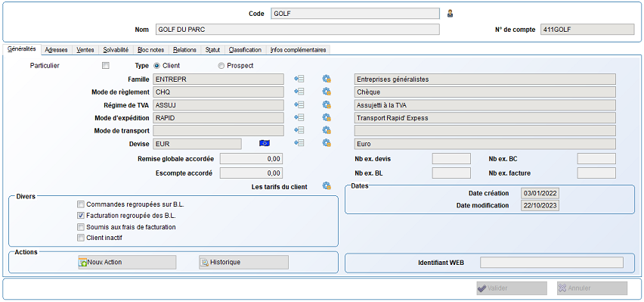Show the Statut tab
This screenshot has height=302, width=644.
pos(212,50)
